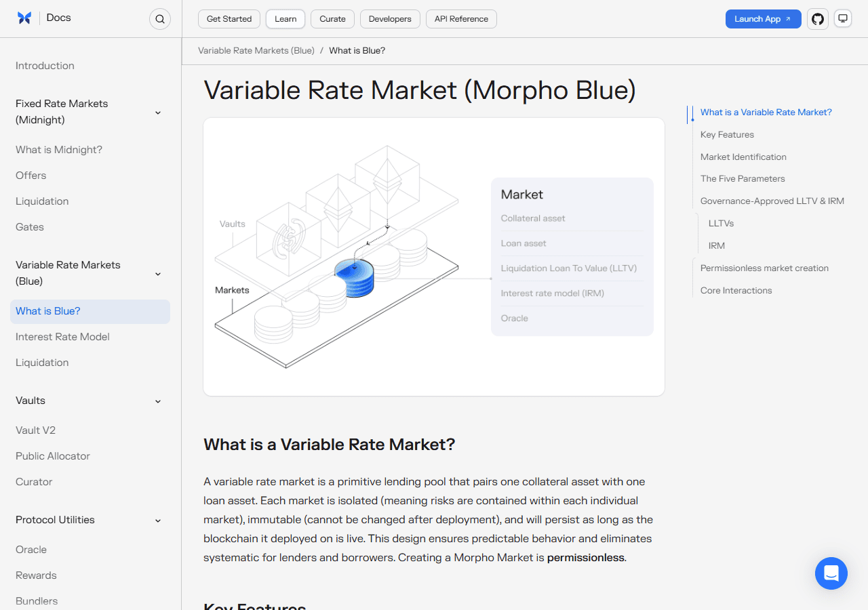Open the Oracle sidebar page

click(x=31, y=550)
